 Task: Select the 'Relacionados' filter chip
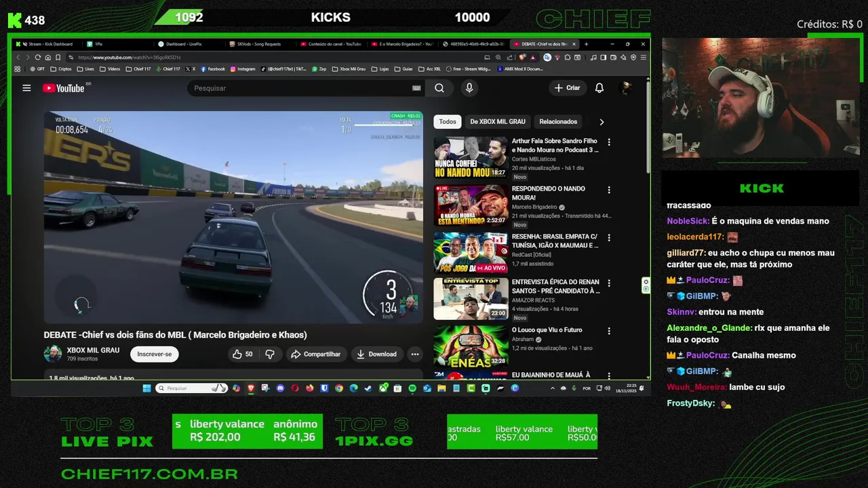point(558,122)
